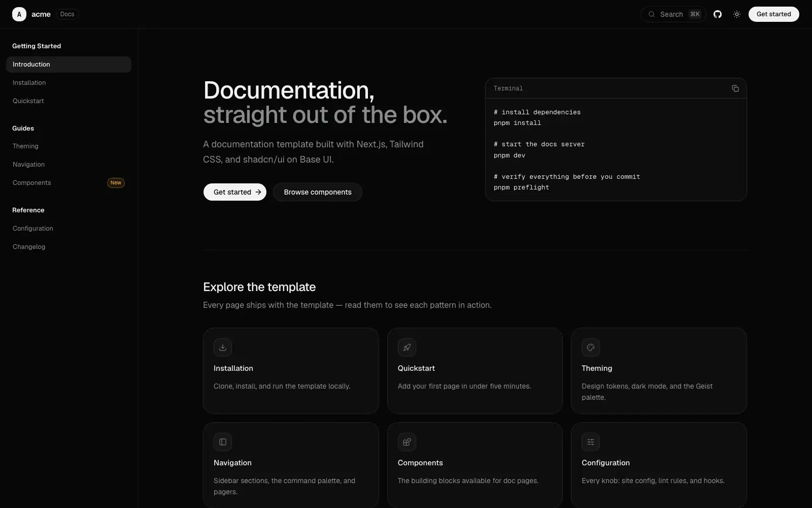Click 'Add your first page in under five minutes.'

464,386
